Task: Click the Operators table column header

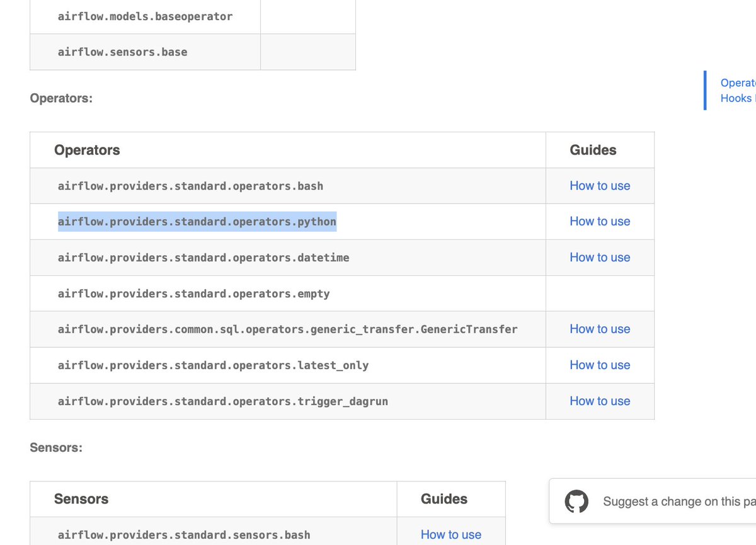Action: tap(87, 150)
